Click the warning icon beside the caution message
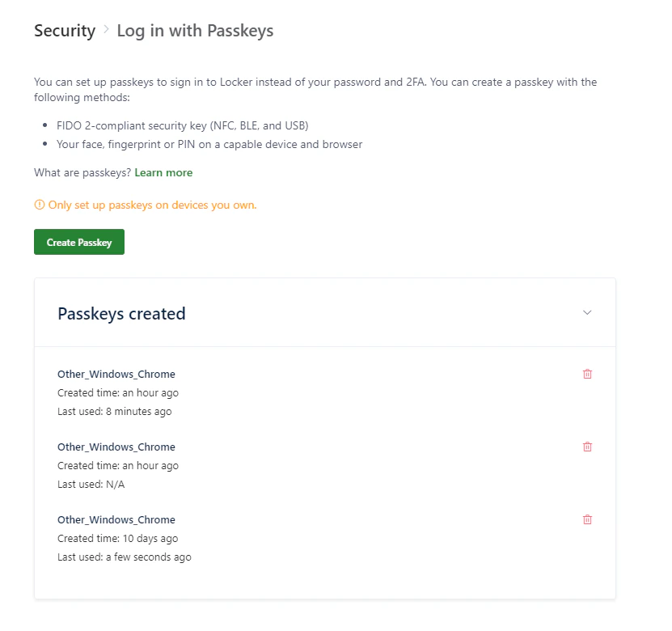The image size is (672, 631). (39, 205)
